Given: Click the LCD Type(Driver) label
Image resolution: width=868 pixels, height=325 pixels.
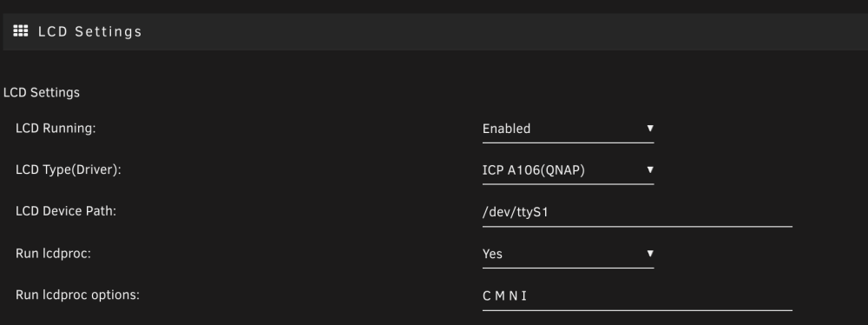Looking at the screenshot, I should point(68,169).
